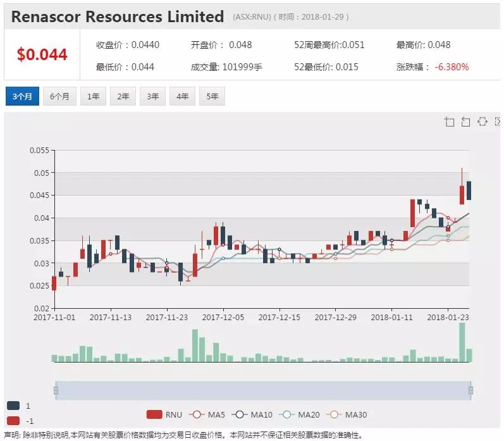Viewport: 504px width, 441px height.
Task: Click the 52周最高价:0.051 value
Action: coord(329,45)
